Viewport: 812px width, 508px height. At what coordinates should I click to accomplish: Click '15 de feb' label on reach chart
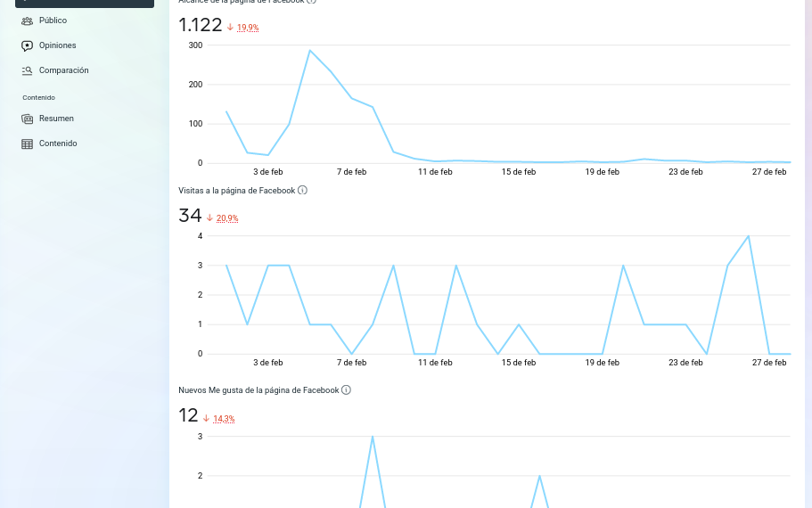pyautogui.click(x=519, y=172)
